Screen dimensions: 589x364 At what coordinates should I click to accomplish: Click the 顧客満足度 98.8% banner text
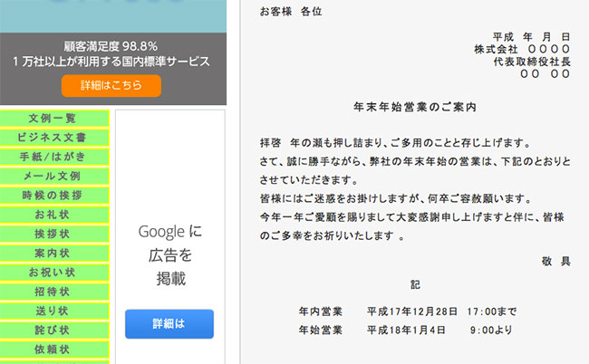tap(111, 45)
